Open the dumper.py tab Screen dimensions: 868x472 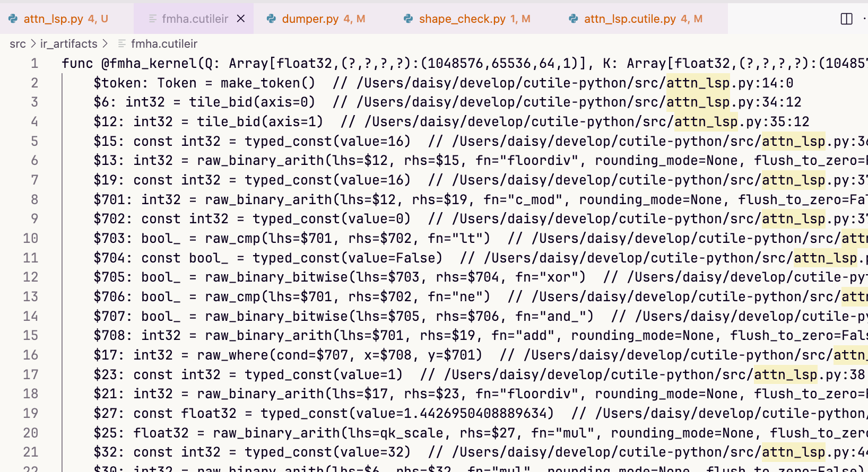tap(310, 19)
